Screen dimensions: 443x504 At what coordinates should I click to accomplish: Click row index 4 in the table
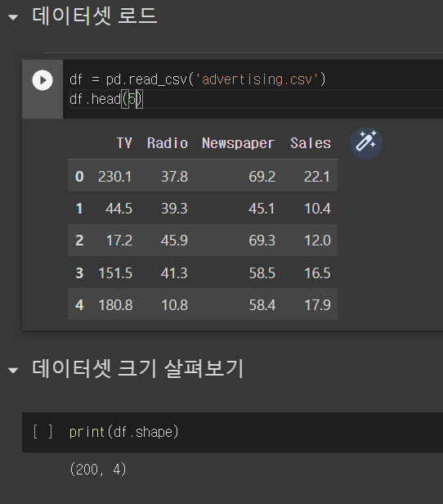pos(79,304)
